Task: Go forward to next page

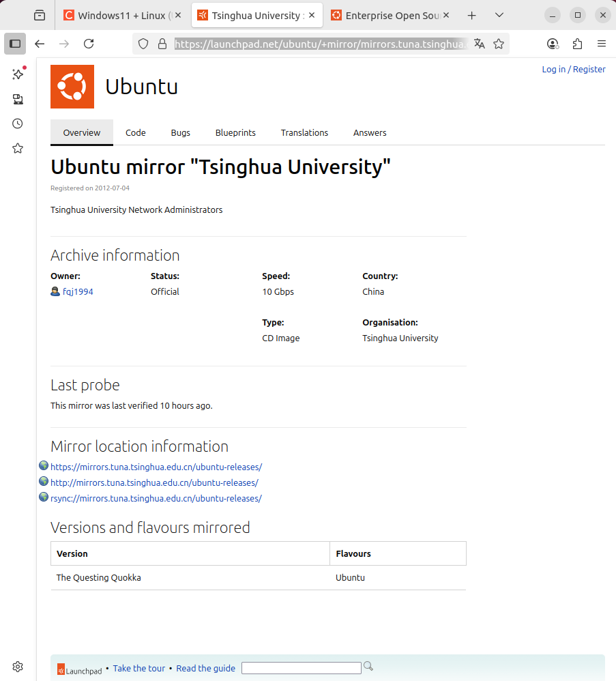Action: click(x=64, y=44)
